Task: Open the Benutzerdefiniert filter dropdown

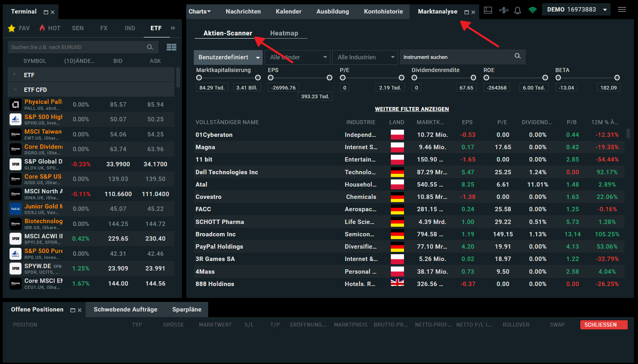Action: [228, 57]
